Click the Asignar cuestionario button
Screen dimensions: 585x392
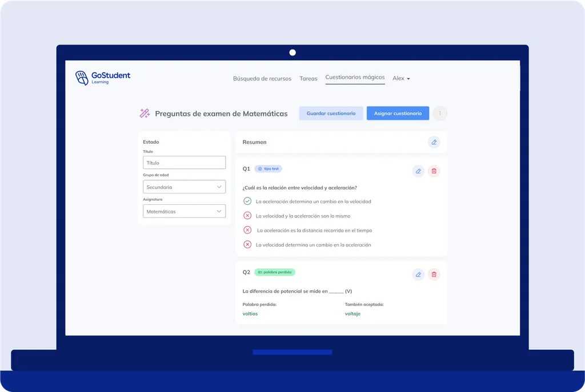coord(398,114)
